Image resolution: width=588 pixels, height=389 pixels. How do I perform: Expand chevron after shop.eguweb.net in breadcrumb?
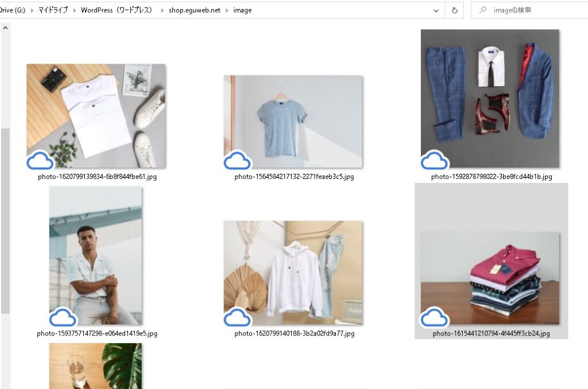pos(227,10)
